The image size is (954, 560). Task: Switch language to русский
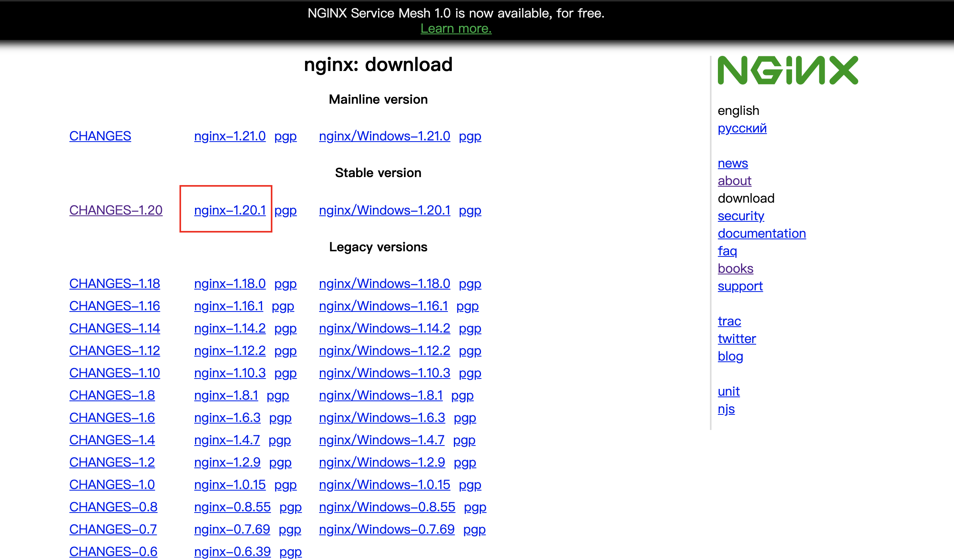[742, 128]
